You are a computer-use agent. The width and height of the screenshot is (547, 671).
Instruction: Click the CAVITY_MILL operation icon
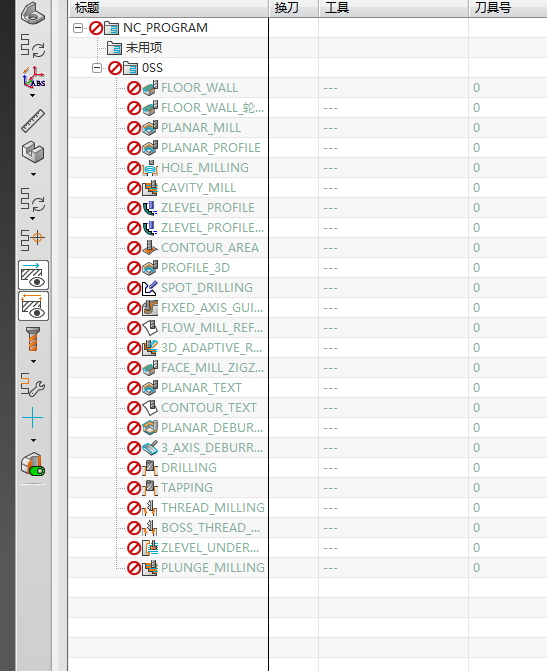click(x=150, y=188)
